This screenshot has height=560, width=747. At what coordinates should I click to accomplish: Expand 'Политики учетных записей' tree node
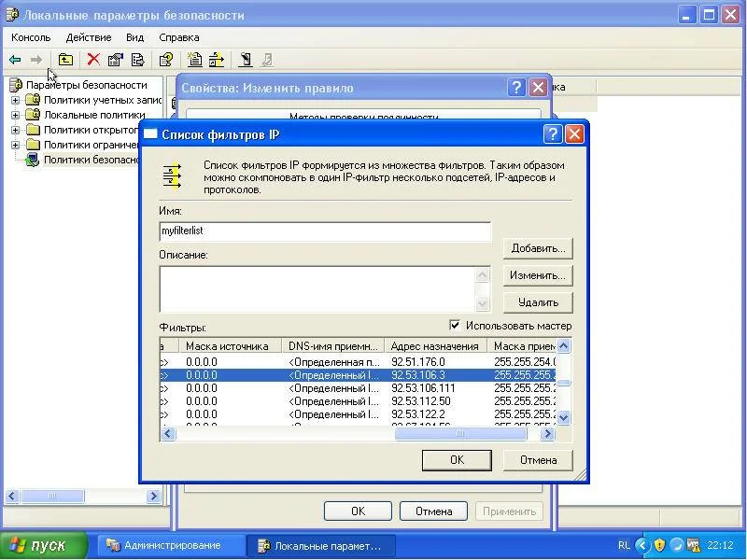pos(15,100)
